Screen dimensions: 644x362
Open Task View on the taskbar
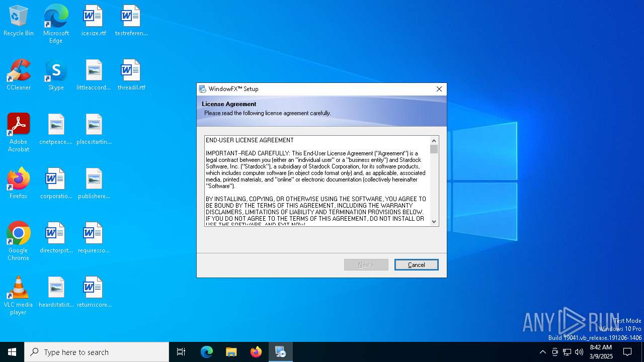coord(181,352)
